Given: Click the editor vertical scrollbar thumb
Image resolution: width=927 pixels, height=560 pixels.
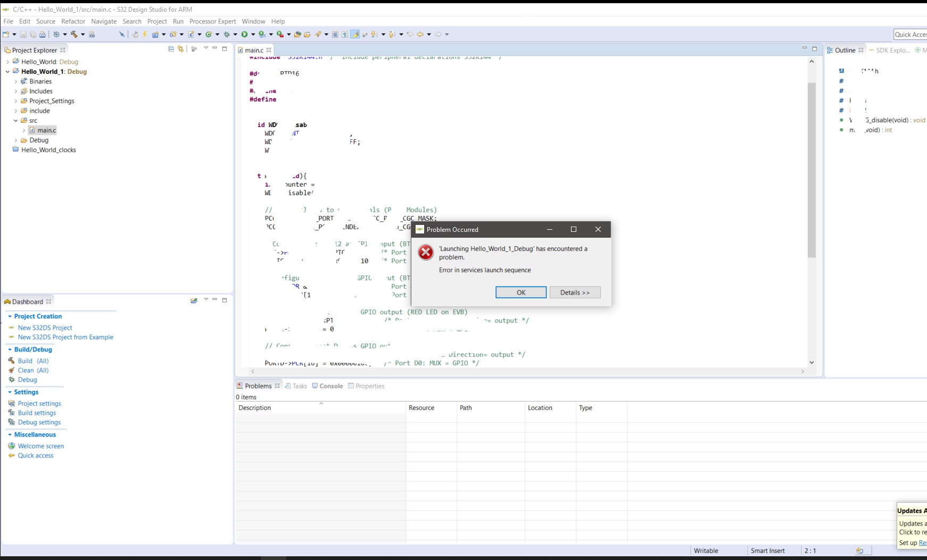Looking at the screenshot, I should point(812,170).
